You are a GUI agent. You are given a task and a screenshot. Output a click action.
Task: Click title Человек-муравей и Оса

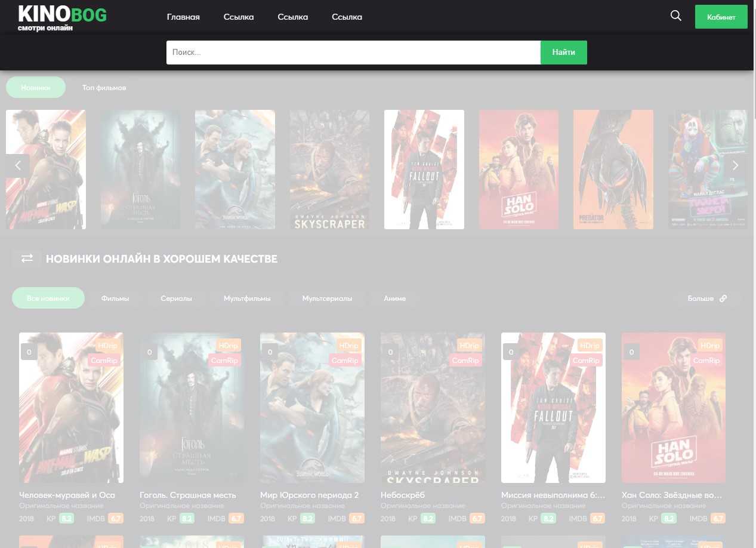tap(67, 495)
